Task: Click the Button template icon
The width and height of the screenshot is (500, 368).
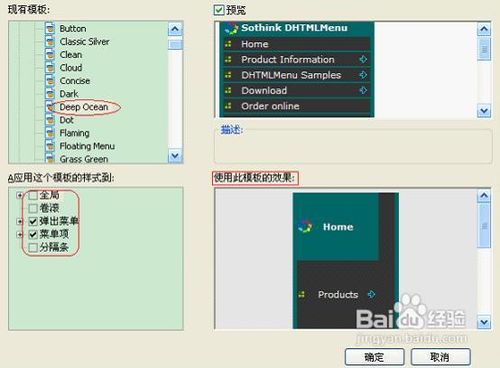Action: click(x=50, y=29)
